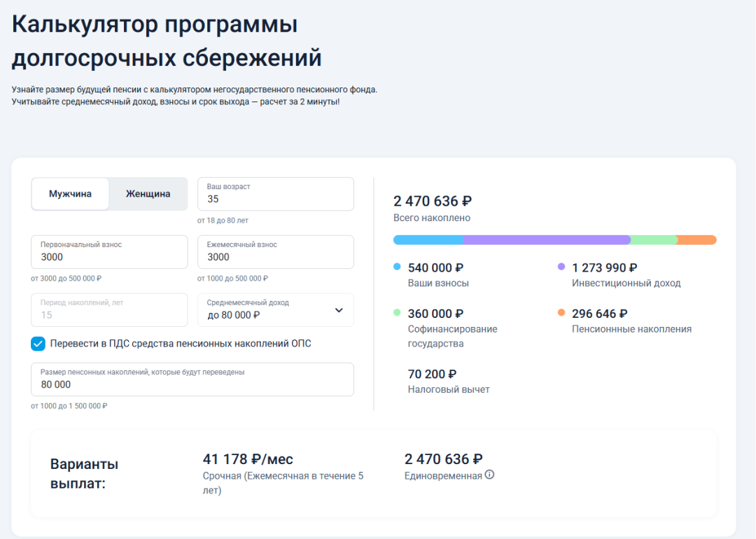Select the Мужчина gender option

[x=70, y=194]
